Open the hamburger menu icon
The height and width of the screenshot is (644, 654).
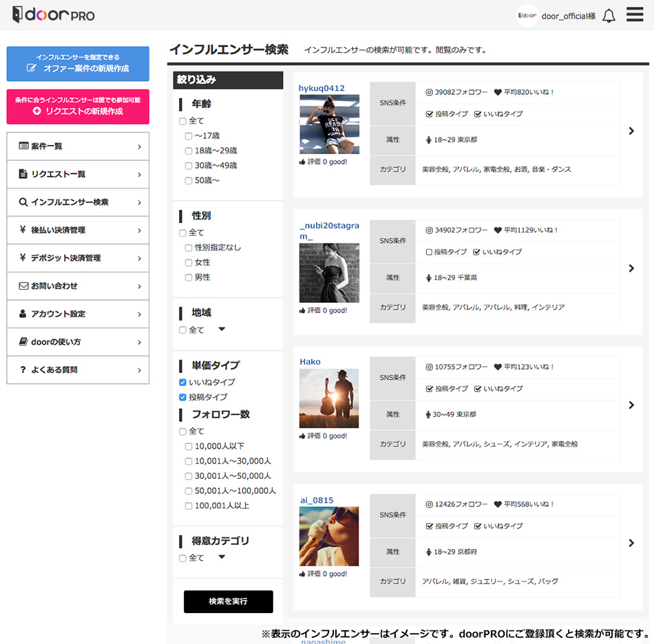click(x=634, y=15)
